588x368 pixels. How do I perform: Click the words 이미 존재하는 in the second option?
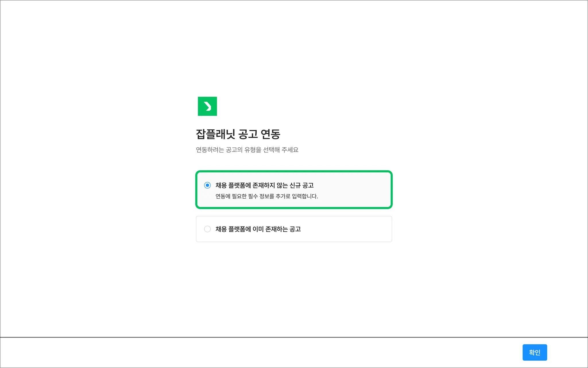(270, 229)
